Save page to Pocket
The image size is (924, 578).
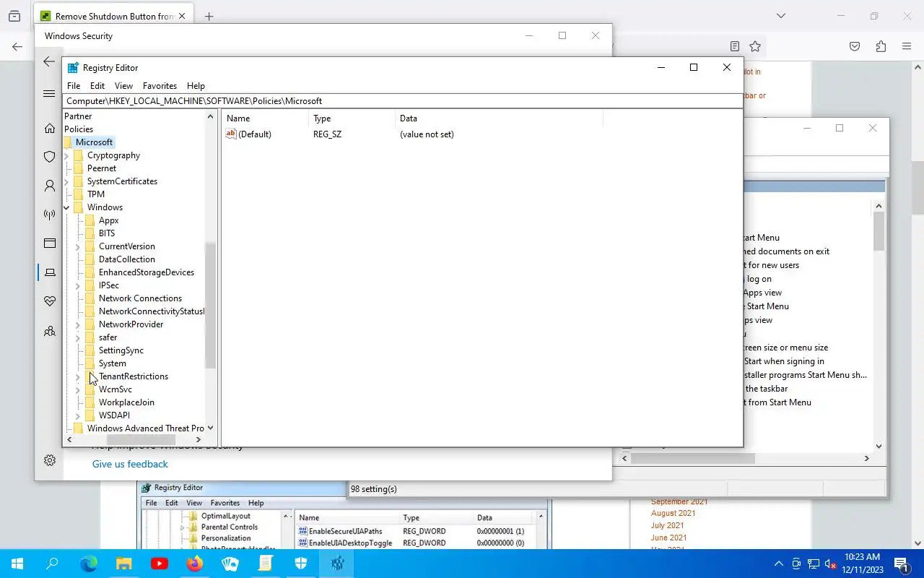pyautogui.click(x=855, y=46)
